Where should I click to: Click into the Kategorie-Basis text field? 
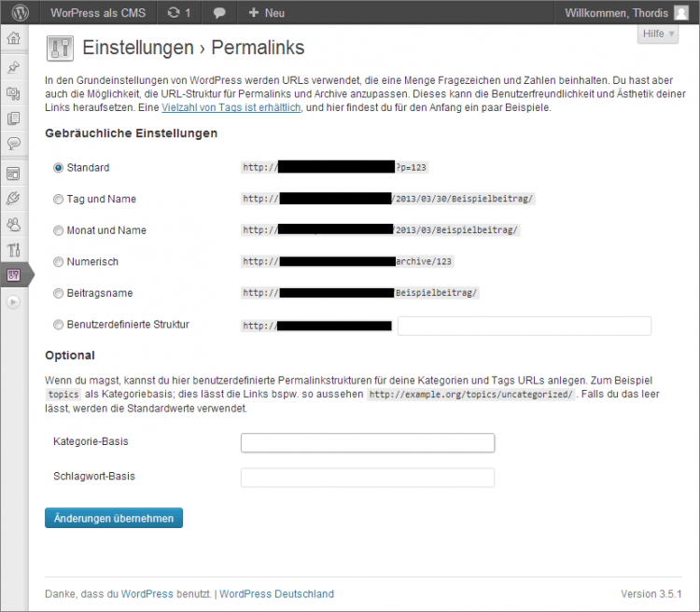[367, 442]
